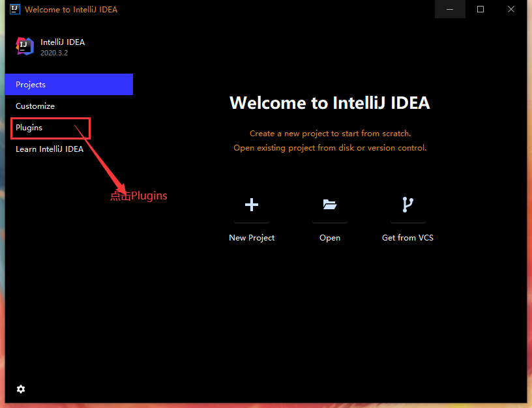This screenshot has height=408, width=532.
Task: Click the version text 2020.3.2
Action: click(54, 53)
